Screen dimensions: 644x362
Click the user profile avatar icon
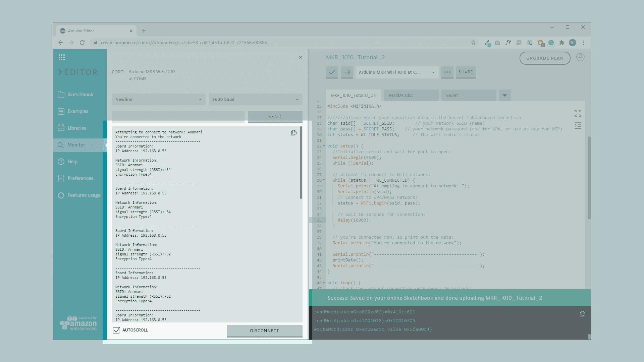(x=580, y=57)
